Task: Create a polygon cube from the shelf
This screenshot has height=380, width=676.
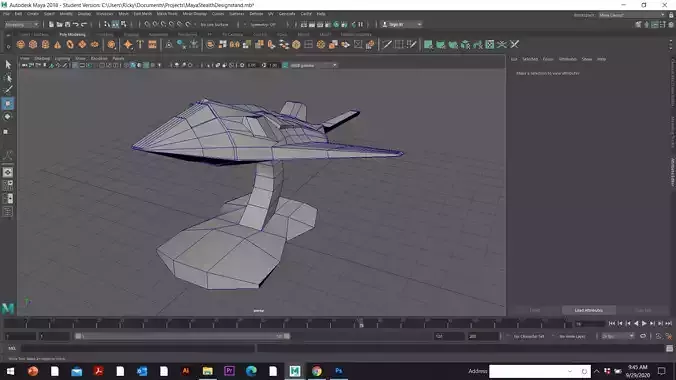Action: pos(33,44)
